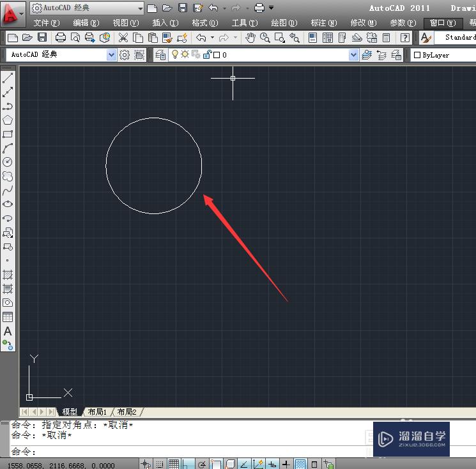
Task: Select the 模型 tab
Action: pos(70,412)
